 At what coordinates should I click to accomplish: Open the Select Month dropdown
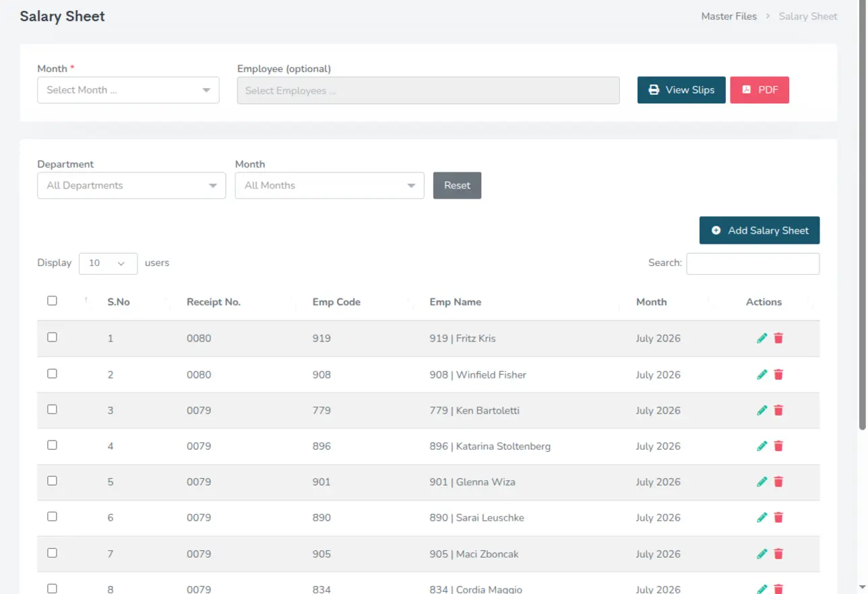(128, 90)
